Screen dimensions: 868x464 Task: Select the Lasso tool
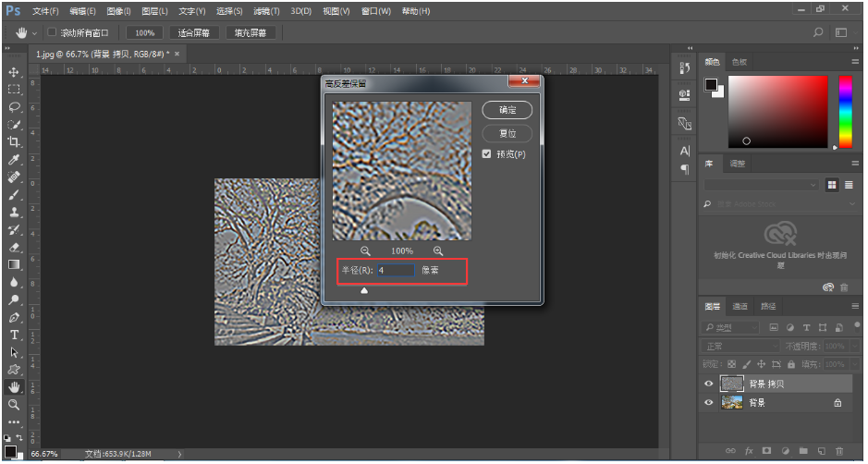[14, 107]
